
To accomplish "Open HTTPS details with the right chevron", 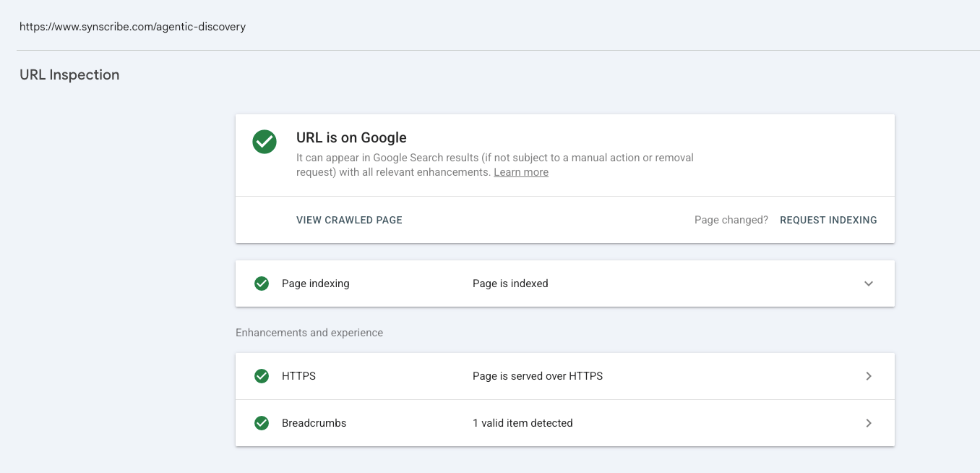I will click(x=869, y=376).
